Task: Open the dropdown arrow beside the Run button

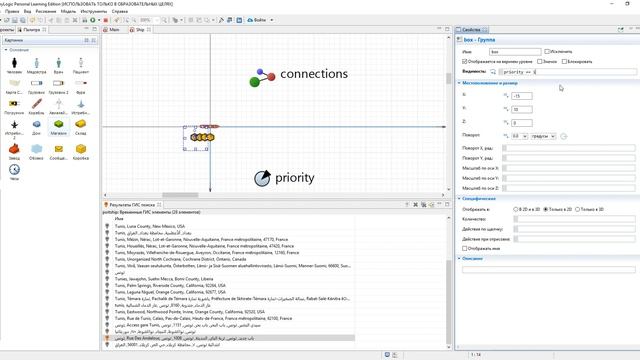Action: click(x=99, y=20)
